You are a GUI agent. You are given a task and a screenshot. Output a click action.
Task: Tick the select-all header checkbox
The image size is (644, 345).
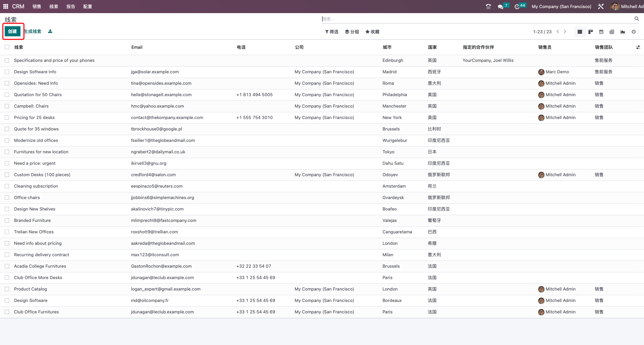coord(7,47)
